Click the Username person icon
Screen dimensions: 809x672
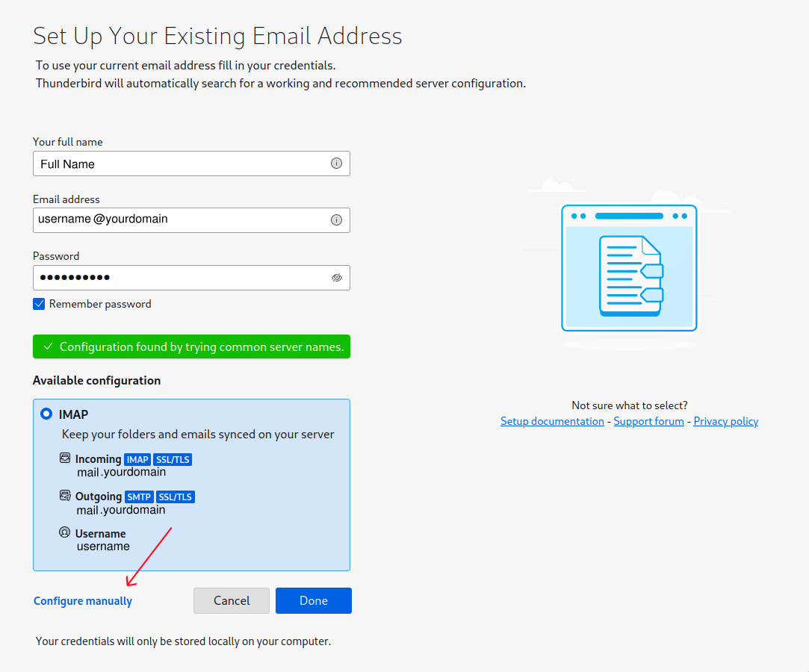[x=65, y=533]
